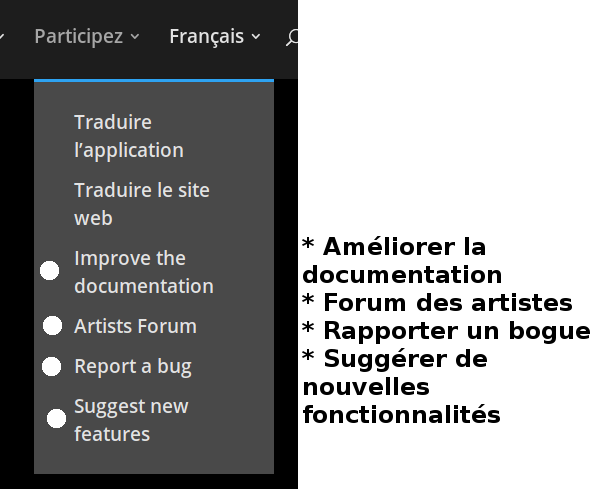Screen dimensions: 600x489
Task: Go to Improve the documentation
Action: point(143,272)
